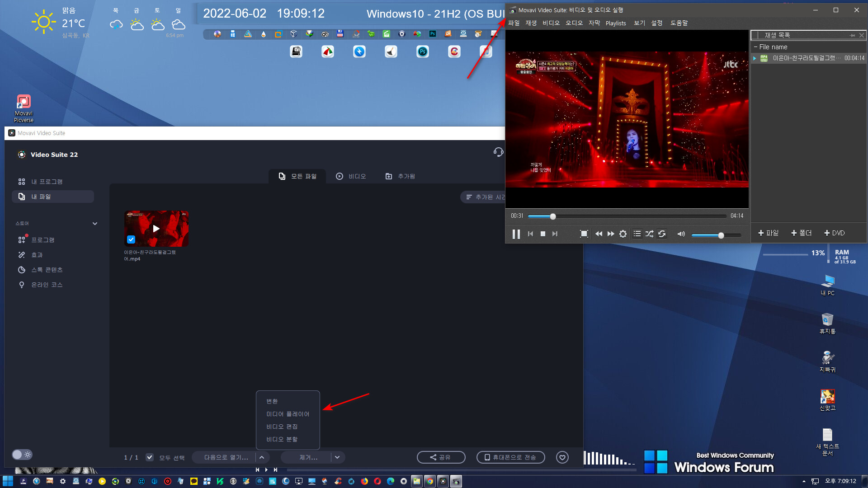Toggle playlist panel list icon

[637, 234]
